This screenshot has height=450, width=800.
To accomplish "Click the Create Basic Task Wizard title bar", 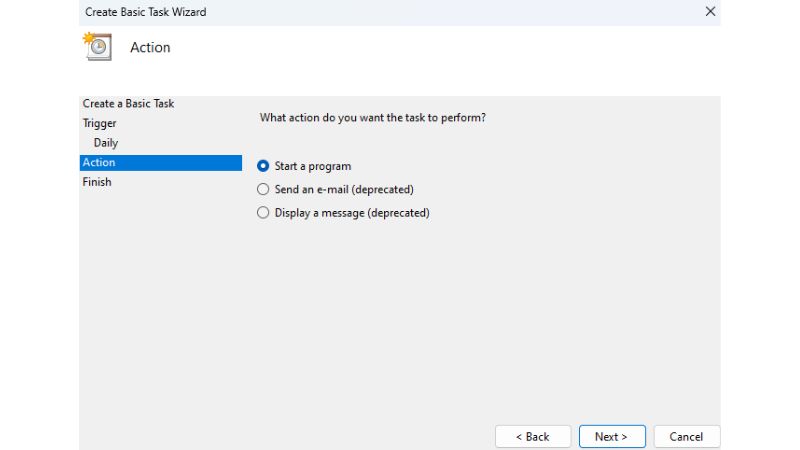I will pos(300,12).
